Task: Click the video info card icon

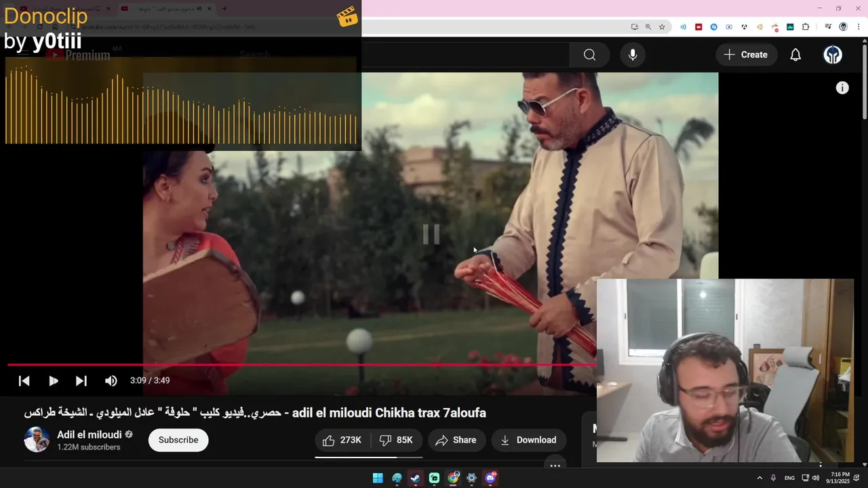Action: tap(842, 87)
